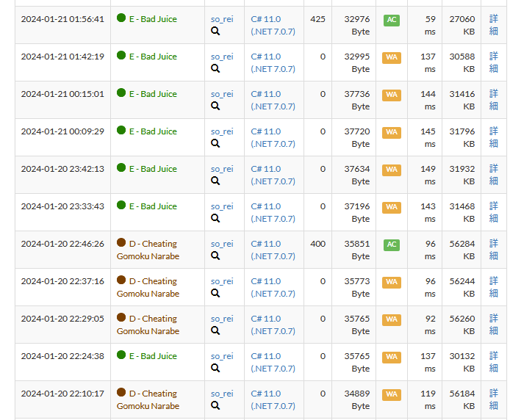Select the timestamp 2024-01-20 23:33:43

(62, 206)
